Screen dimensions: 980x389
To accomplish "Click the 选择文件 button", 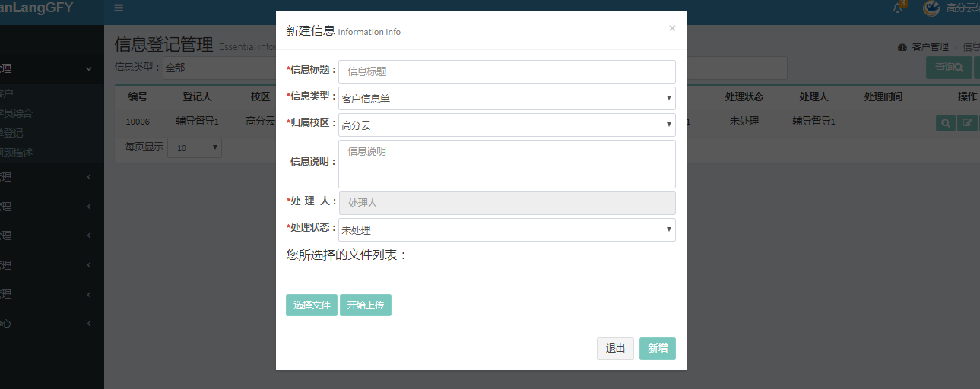I will (x=312, y=305).
